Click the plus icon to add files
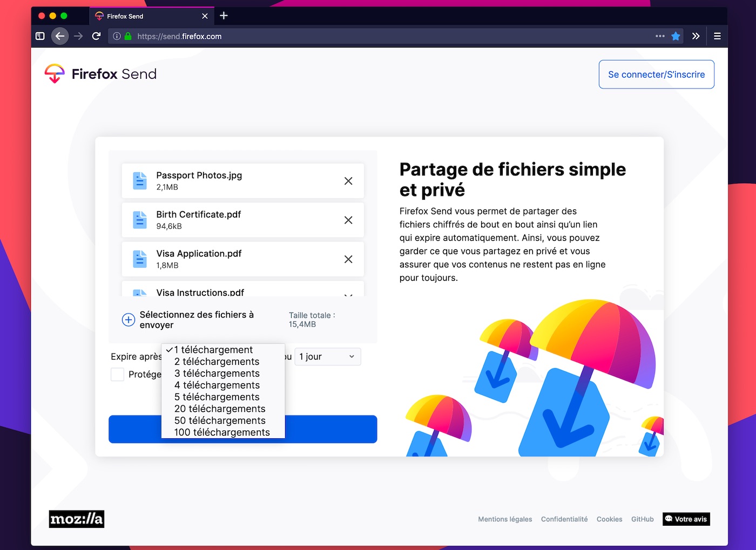 point(128,320)
